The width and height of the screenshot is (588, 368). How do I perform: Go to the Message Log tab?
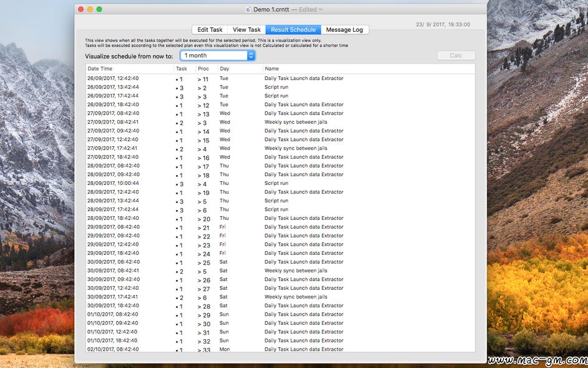[344, 30]
